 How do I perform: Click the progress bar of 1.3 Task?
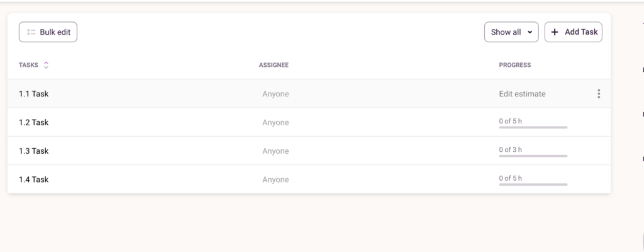[x=533, y=156]
